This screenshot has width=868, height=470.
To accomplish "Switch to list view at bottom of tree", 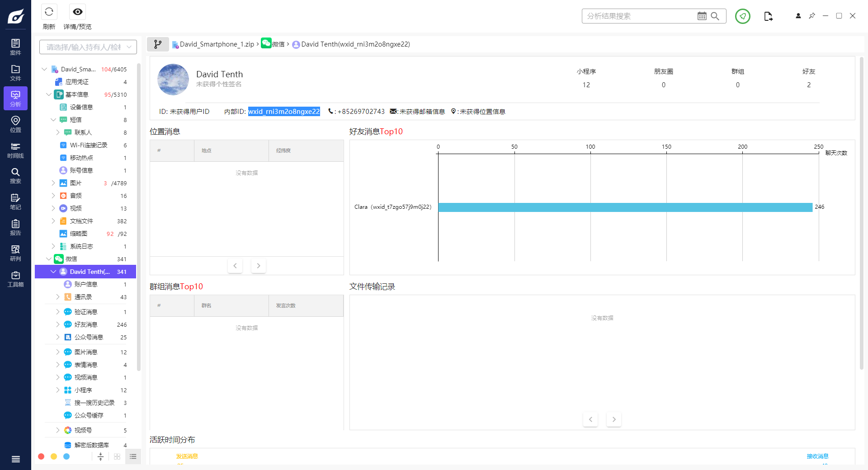I will pos(133,456).
